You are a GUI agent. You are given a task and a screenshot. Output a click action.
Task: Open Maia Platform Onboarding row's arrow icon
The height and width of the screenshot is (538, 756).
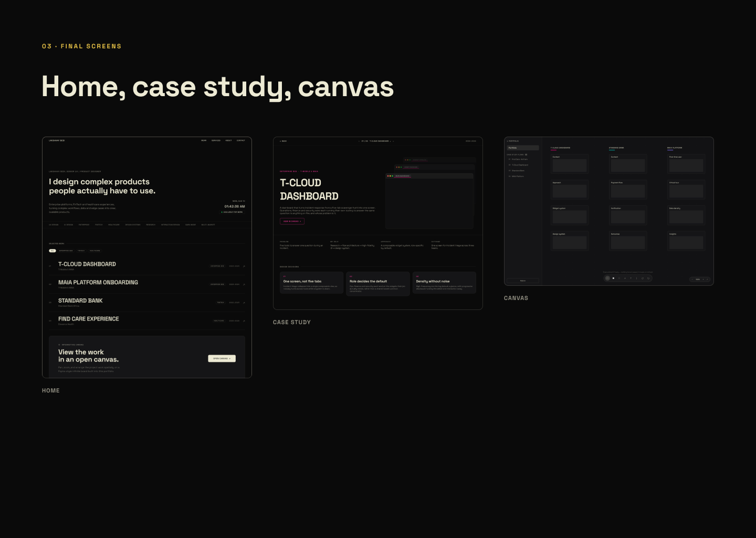pos(244,284)
